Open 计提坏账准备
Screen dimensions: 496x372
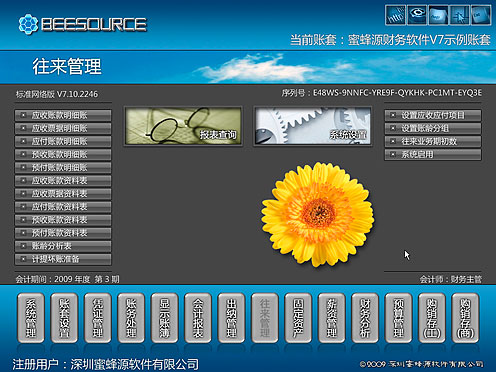pos(63,259)
